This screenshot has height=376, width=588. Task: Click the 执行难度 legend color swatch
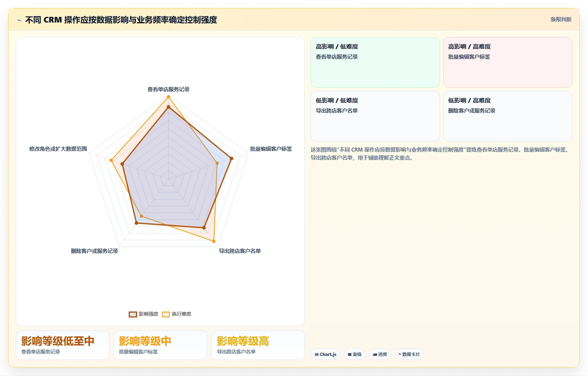point(166,314)
